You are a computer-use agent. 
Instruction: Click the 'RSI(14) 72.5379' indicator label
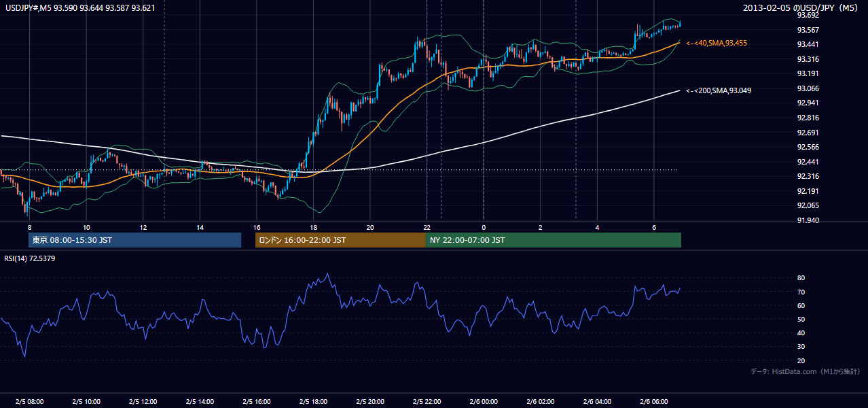point(29,258)
